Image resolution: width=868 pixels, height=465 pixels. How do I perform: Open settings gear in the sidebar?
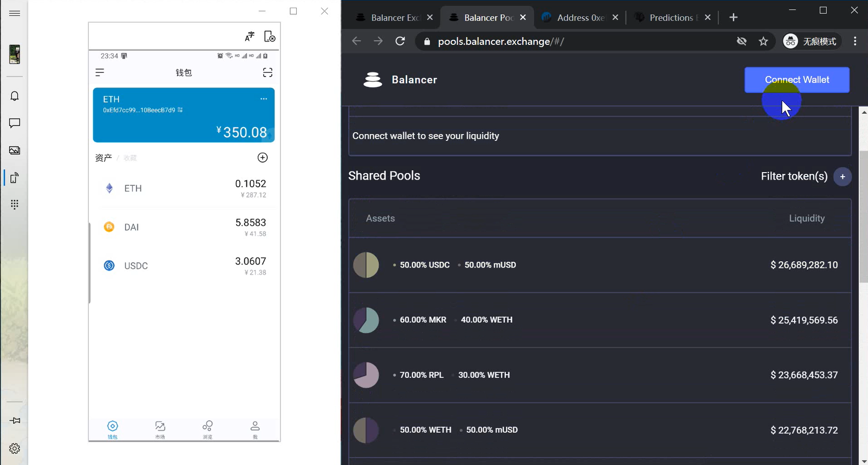coord(14,448)
